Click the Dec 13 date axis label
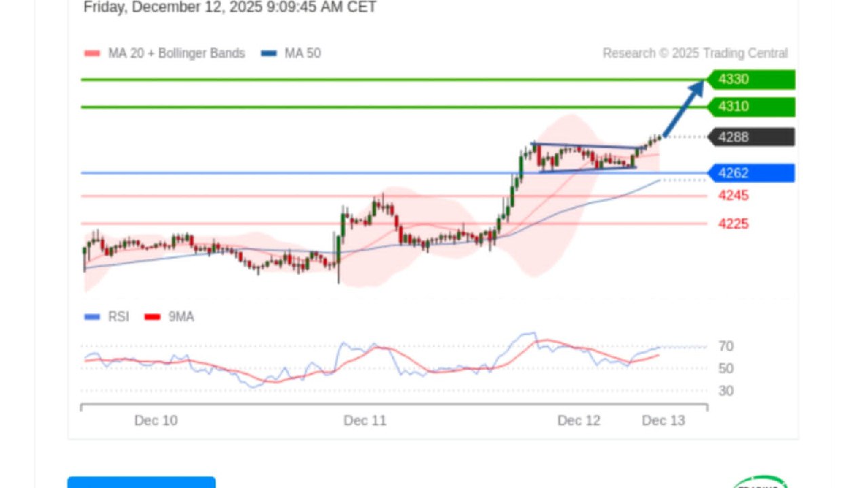Viewport: 868px width, 488px height. [664, 420]
